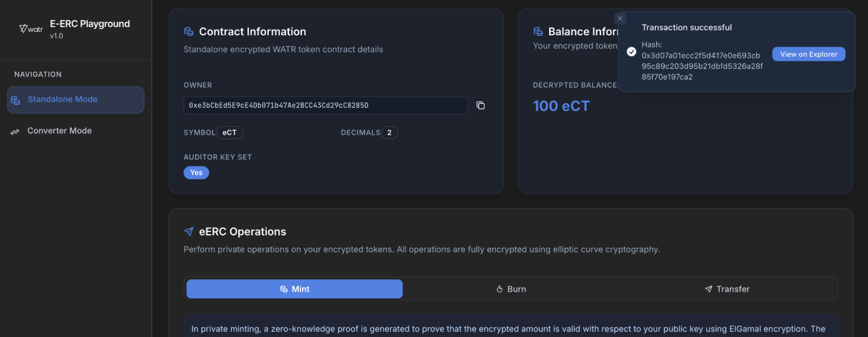Copy the owner address with the copy icon
868x337 pixels.
pyautogui.click(x=480, y=105)
